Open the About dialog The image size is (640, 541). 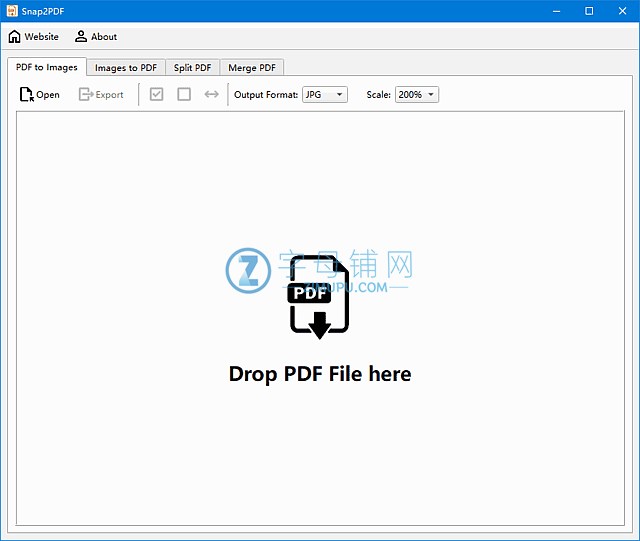click(96, 37)
